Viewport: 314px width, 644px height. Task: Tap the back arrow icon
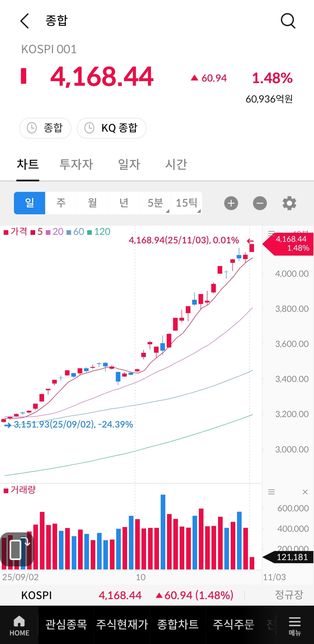tap(25, 21)
